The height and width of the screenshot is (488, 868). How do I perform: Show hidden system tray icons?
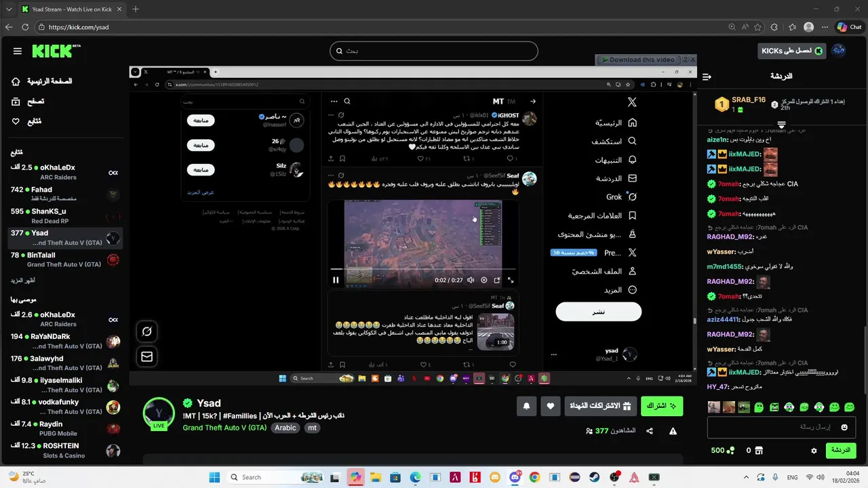coord(746,477)
